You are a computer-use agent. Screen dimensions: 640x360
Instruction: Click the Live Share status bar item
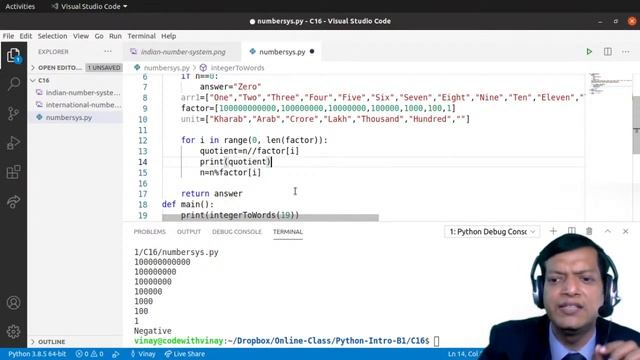pyautogui.click(x=185, y=354)
